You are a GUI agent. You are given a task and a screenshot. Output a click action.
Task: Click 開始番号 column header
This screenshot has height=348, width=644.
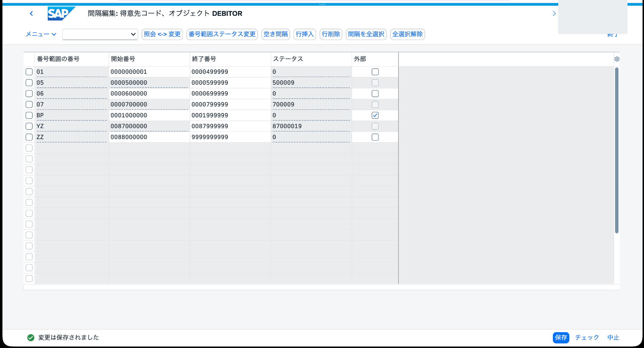pyautogui.click(x=149, y=59)
